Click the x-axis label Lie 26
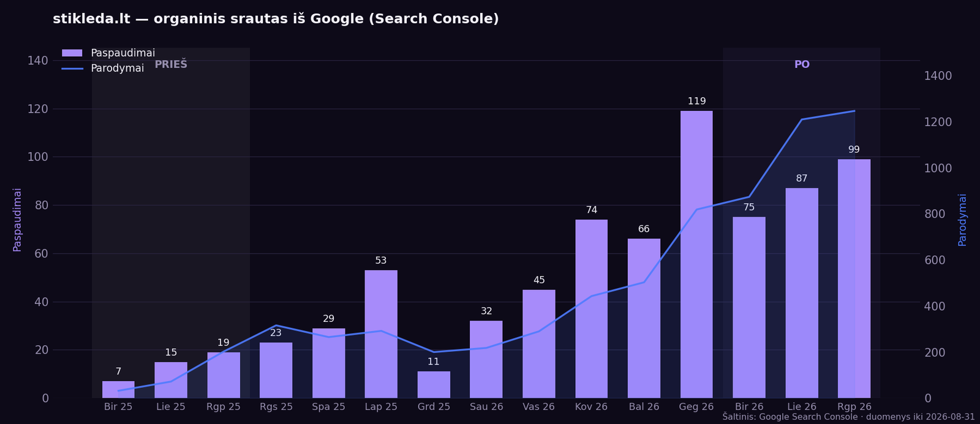The height and width of the screenshot is (424, 980). (802, 407)
